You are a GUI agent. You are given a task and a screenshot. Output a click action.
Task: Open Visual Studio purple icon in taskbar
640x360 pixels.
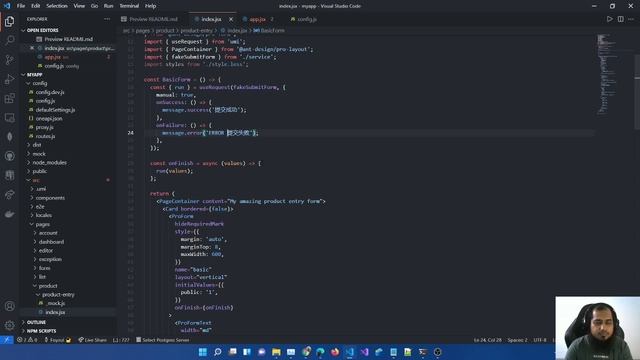(364, 352)
